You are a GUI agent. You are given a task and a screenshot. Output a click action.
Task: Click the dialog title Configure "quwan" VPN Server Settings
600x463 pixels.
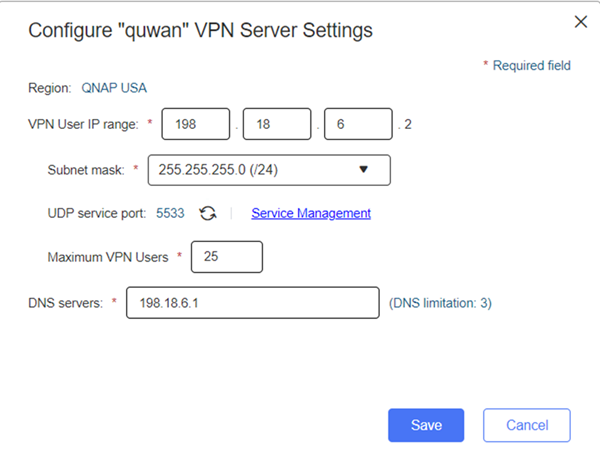[x=201, y=30]
